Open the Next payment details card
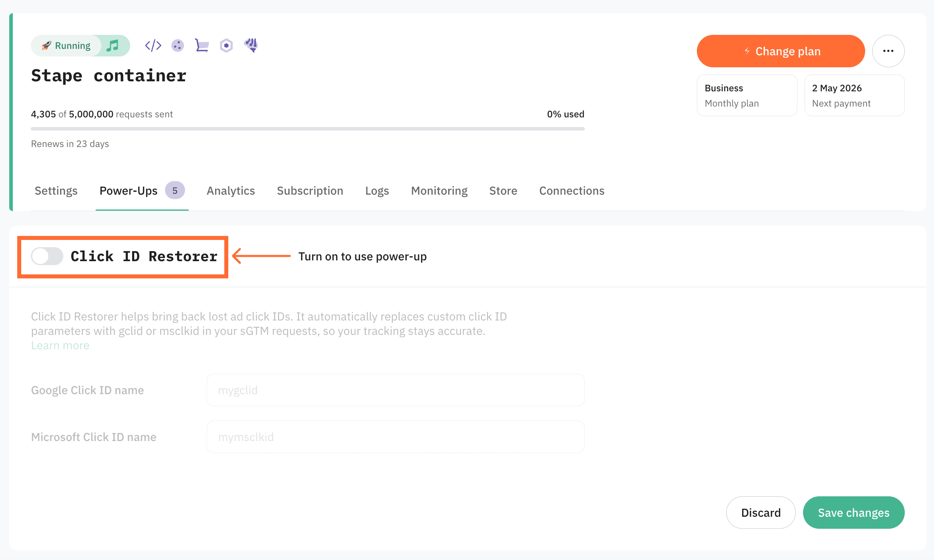934x560 pixels. point(854,95)
